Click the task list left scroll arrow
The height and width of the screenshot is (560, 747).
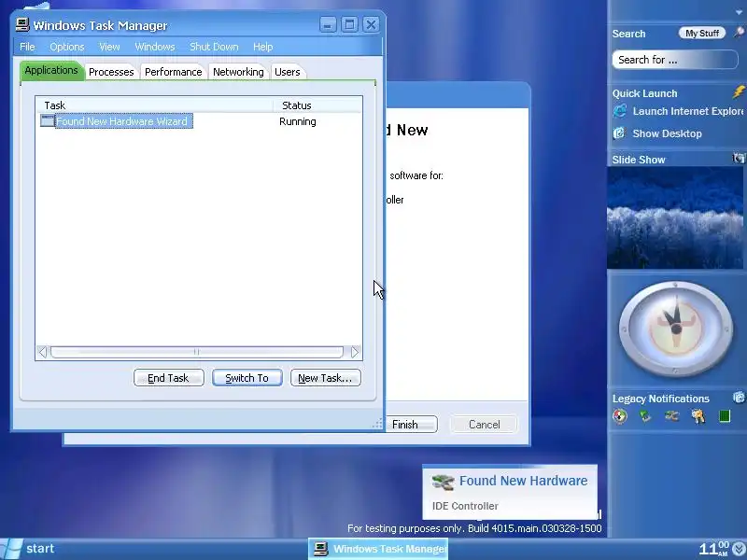click(42, 353)
